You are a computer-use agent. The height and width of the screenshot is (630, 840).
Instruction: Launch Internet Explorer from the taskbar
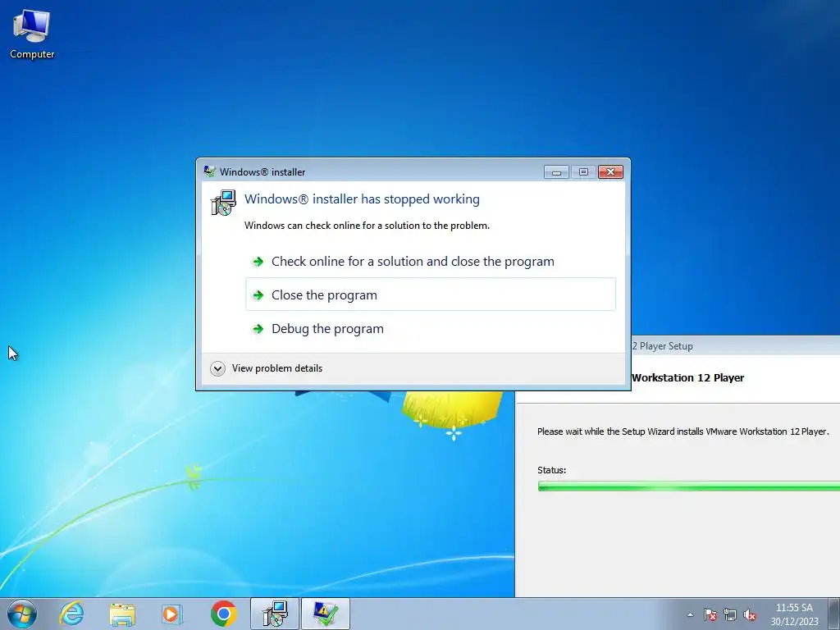tap(72, 614)
